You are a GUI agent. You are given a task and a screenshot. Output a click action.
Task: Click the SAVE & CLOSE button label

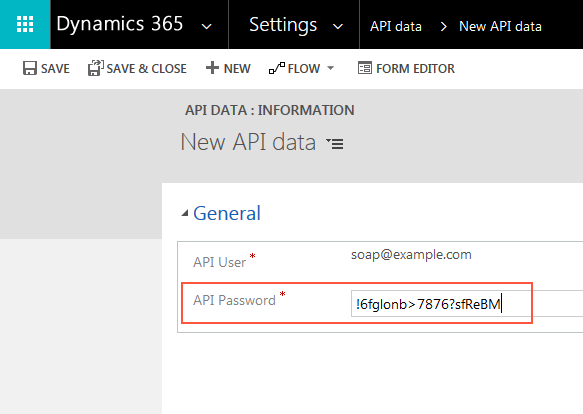[146, 69]
